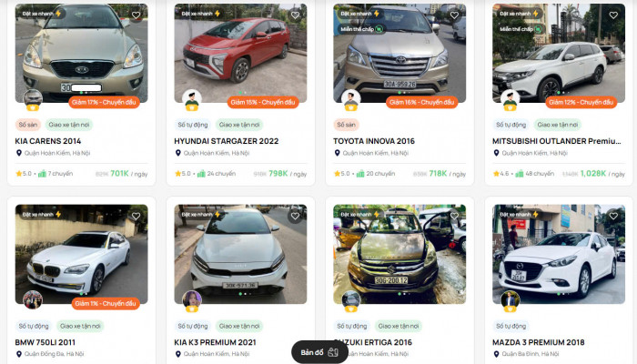Click the Hyundai Stargazer red car photo
Image resolution: width=637 pixels, height=364 pixels.
240,53
